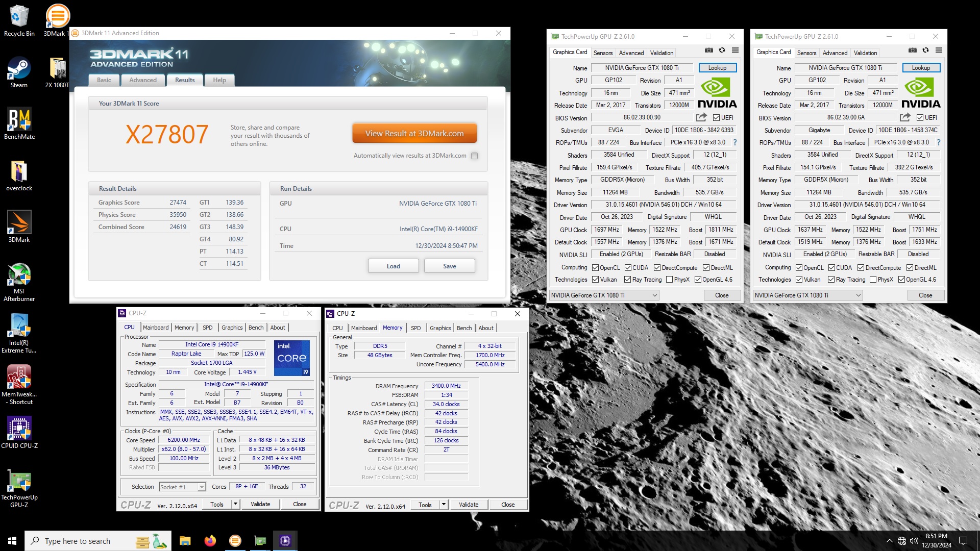Open Firefox from the taskbar
Screen dimensions: 980x551
coord(210,541)
